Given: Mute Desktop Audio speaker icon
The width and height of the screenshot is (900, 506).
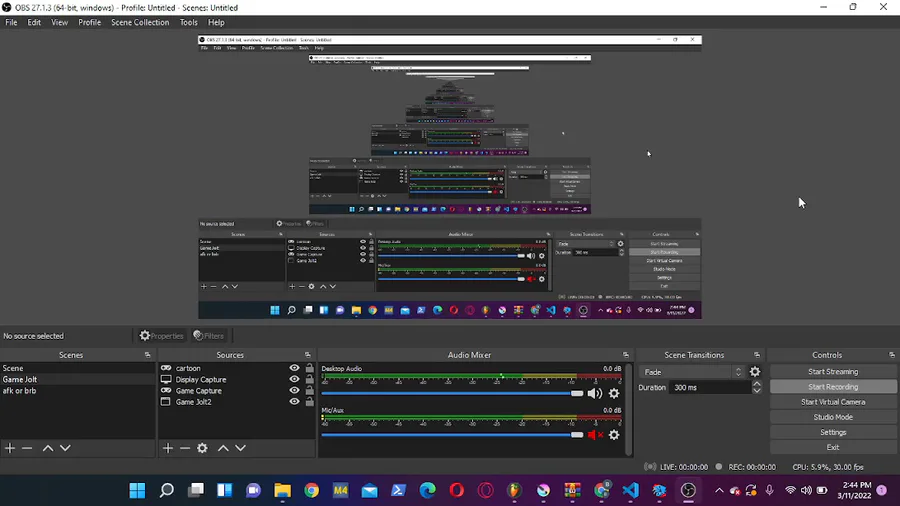Looking at the screenshot, I should pos(595,394).
